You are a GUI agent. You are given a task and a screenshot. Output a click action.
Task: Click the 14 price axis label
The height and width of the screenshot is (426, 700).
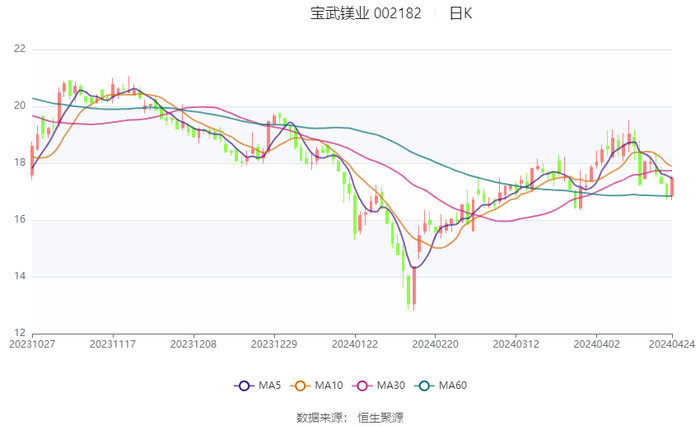[x=18, y=276]
